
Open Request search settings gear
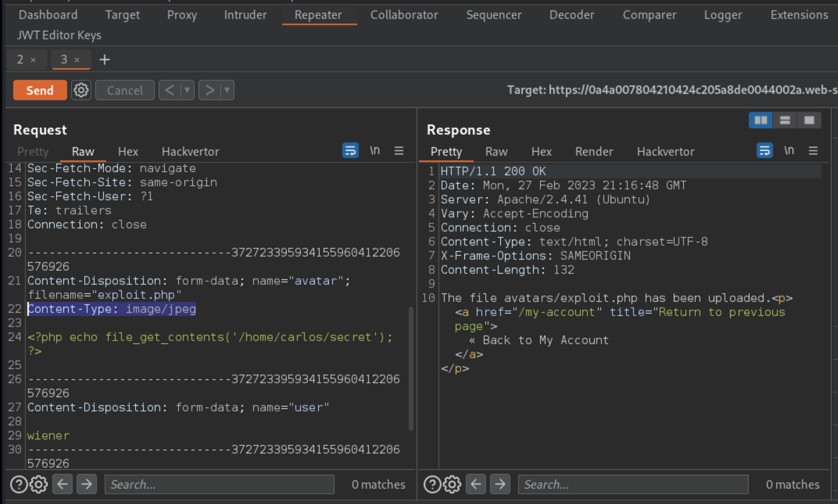point(38,484)
